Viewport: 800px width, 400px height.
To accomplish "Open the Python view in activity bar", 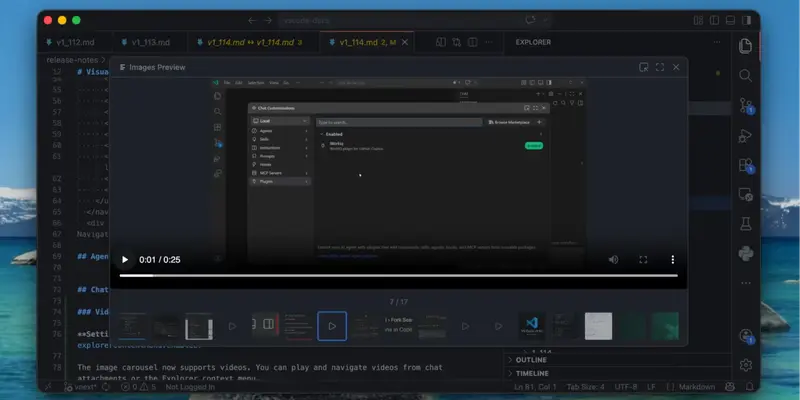I will (x=745, y=253).
